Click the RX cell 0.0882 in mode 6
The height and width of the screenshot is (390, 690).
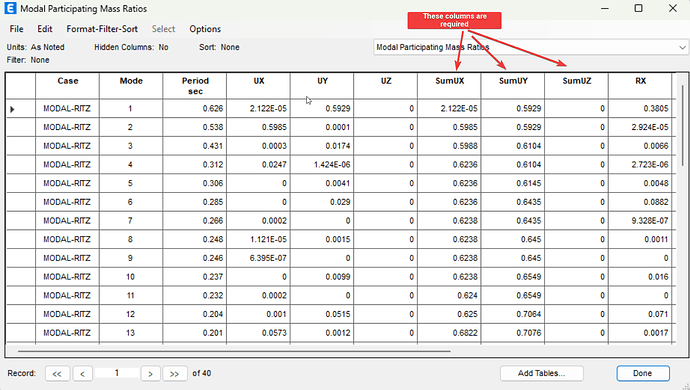[x=640, y=202]
